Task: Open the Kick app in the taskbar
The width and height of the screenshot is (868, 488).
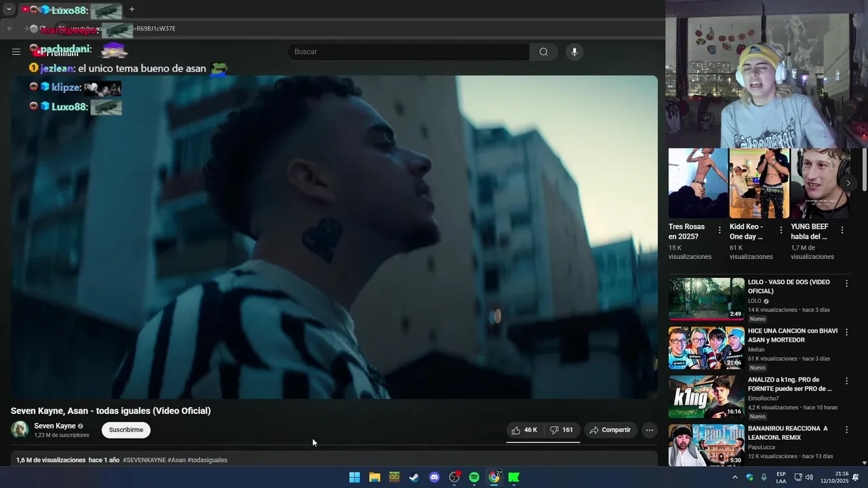Action: 514,477
